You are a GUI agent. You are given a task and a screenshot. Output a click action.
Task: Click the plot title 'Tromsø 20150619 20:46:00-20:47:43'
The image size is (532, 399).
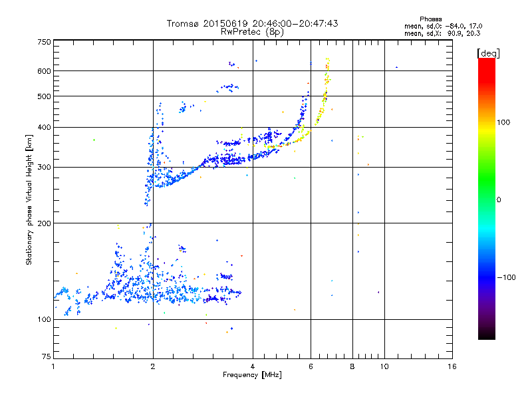[252, 23]
